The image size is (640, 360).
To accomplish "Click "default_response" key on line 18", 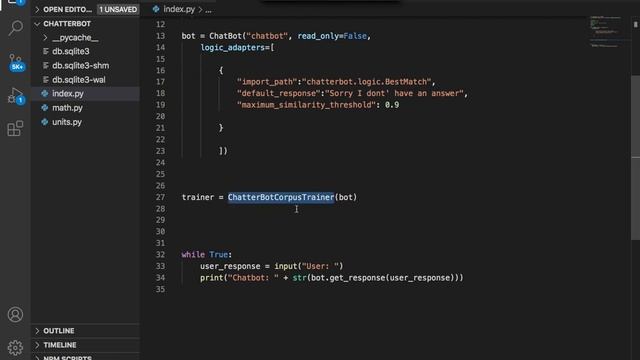I will click(x=278, y=93).
